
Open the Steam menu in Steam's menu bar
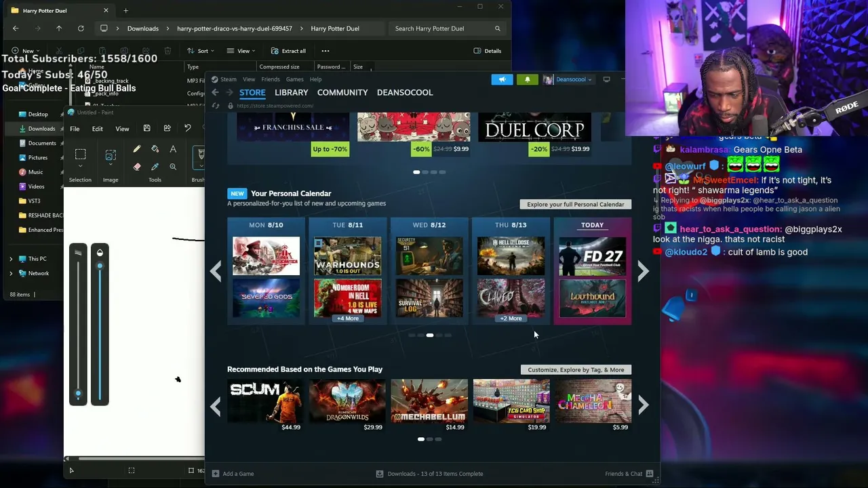(x=228, y=79)
